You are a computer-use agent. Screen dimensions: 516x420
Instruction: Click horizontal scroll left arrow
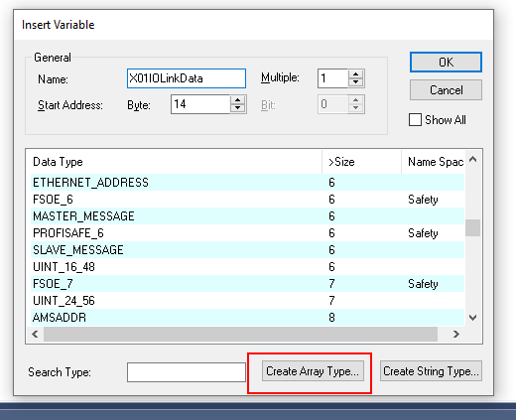(35, 335)
